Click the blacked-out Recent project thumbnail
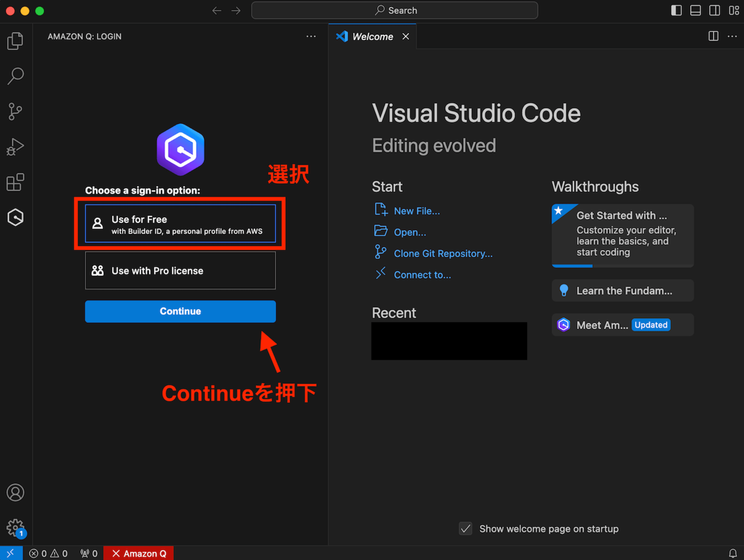The image size is (744, 560). click(x=448, y=341)
